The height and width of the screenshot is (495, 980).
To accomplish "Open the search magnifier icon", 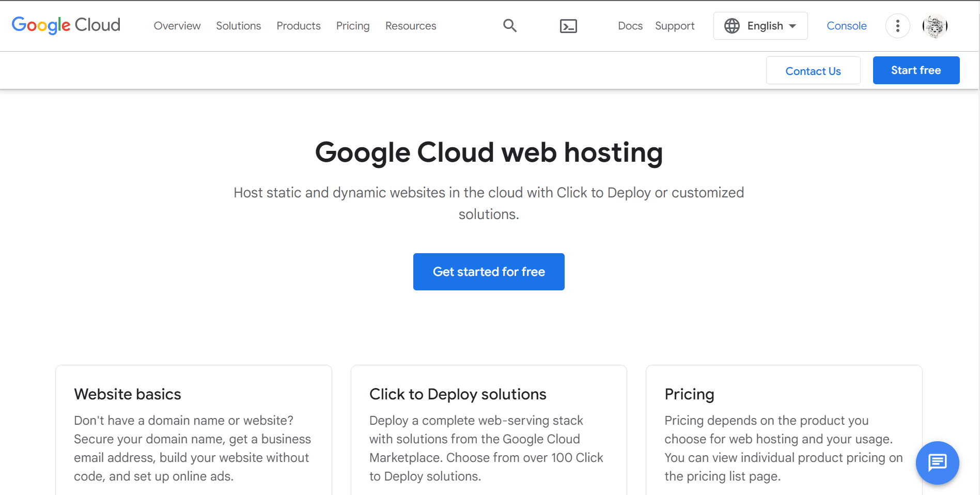I will point(510,26).
